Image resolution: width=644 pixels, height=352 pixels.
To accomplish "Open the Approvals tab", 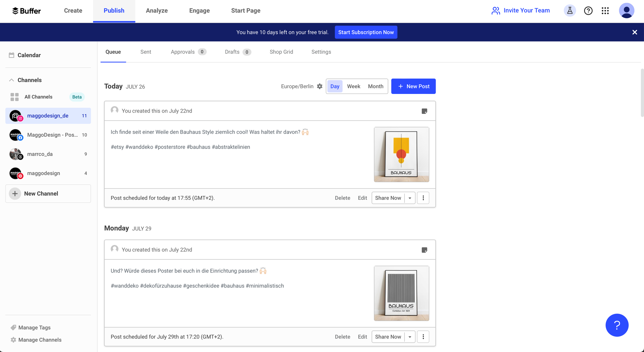I will click(x=188, y=52).
